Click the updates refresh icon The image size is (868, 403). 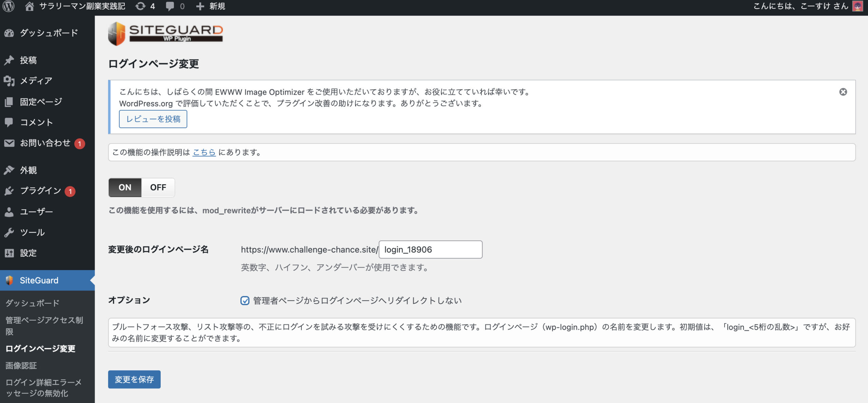point(140,6)
